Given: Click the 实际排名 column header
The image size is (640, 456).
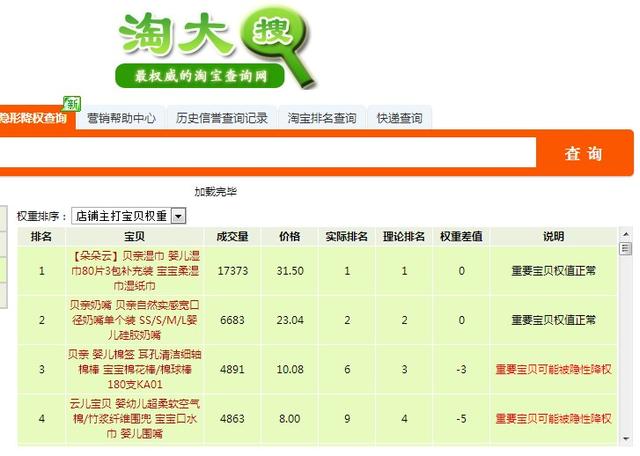Looking at the screenshot, I should [347, 236].
